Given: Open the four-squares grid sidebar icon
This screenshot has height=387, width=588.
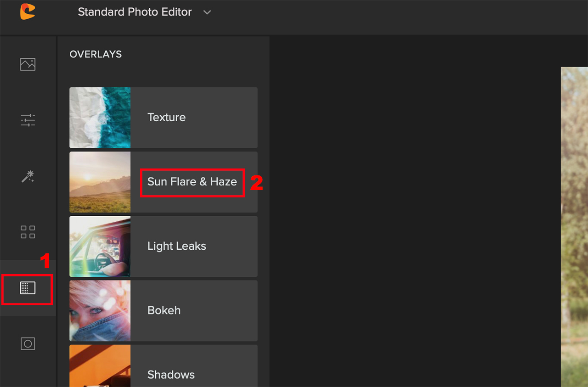Looking at the screenshot, I should [x=28, y=232].
